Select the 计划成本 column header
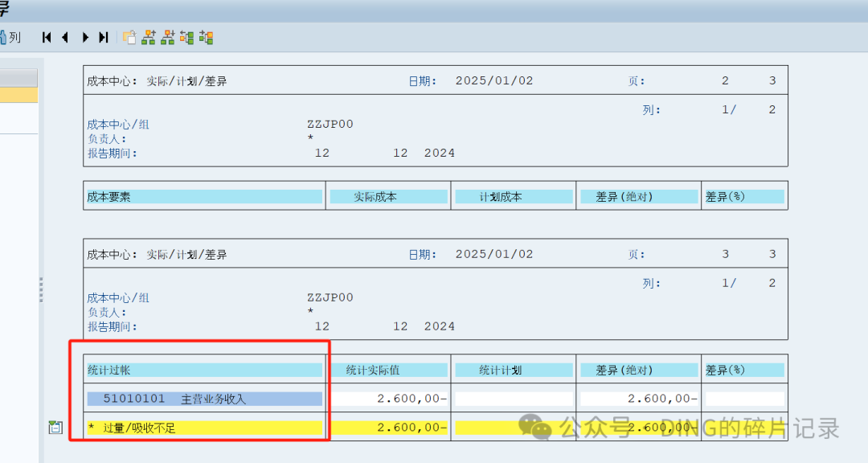Screen dimensions: 868x463 (514, 197)
